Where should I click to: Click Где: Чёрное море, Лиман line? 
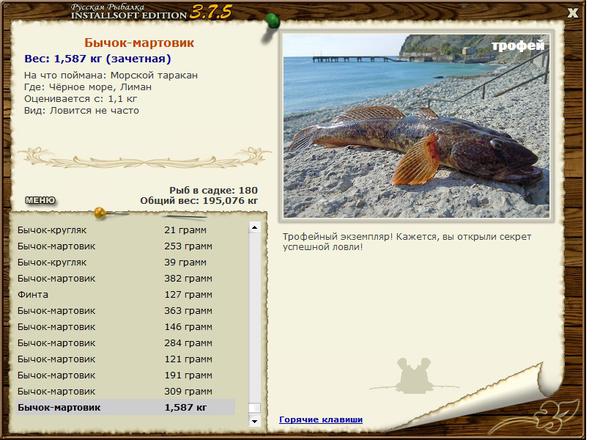tap(88, 87)
